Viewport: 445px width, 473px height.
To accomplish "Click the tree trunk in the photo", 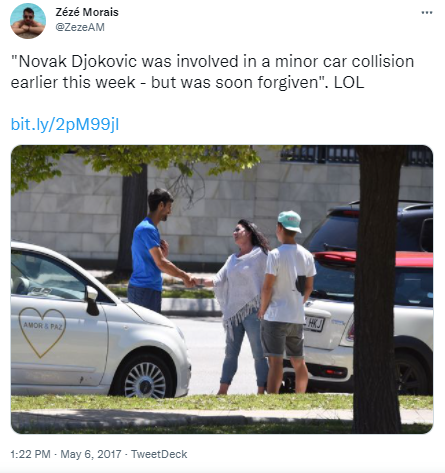I will click(x=379, y=289).
